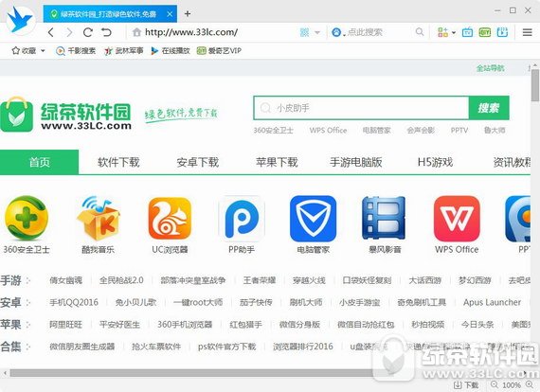Click 微信朋友圈生成器 in 合集 row
540x392 pixels.
(82, 347)
